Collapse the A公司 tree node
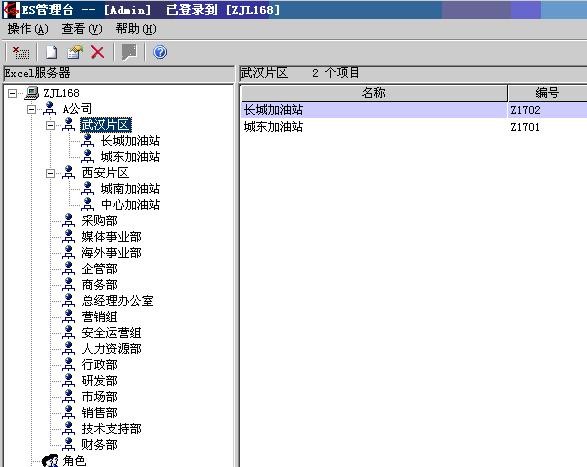This screenshot has width=587, height=467. coord(31,109)
